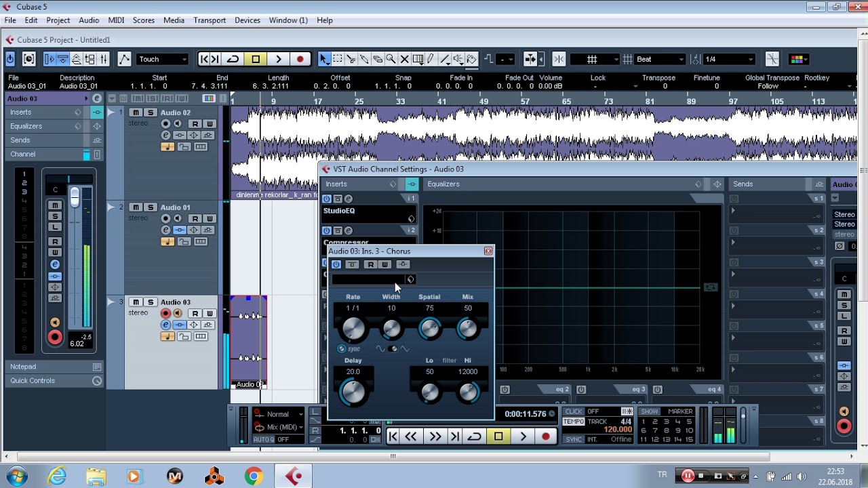Screen dimensions: 868x488
Task: Select the Glue tool
Action: click(x=364, y=60)
